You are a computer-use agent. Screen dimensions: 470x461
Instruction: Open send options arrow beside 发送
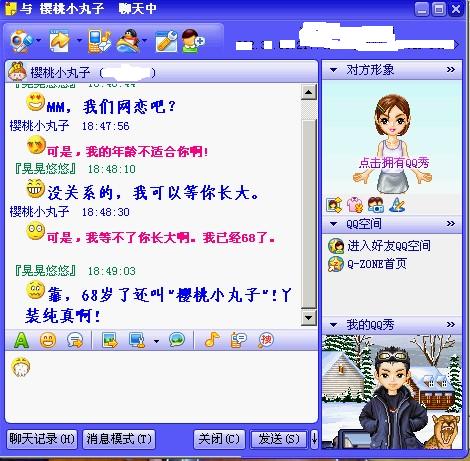(314, 439)
